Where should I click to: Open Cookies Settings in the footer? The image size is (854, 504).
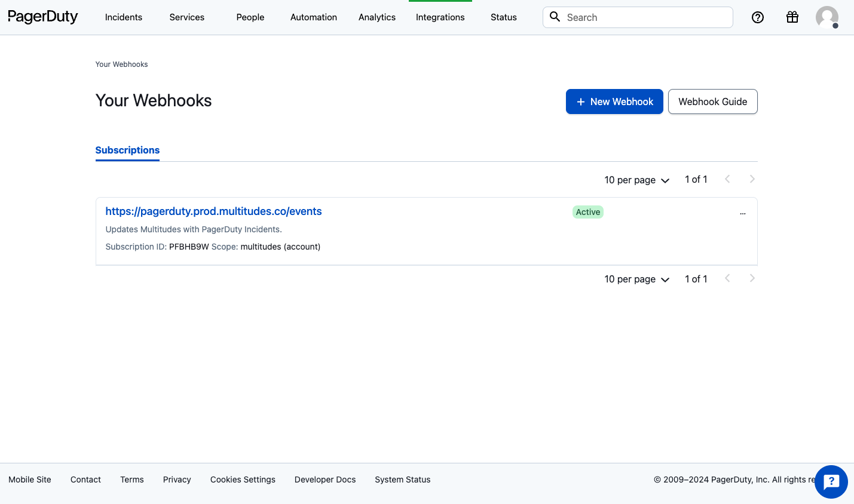(243, 480)
